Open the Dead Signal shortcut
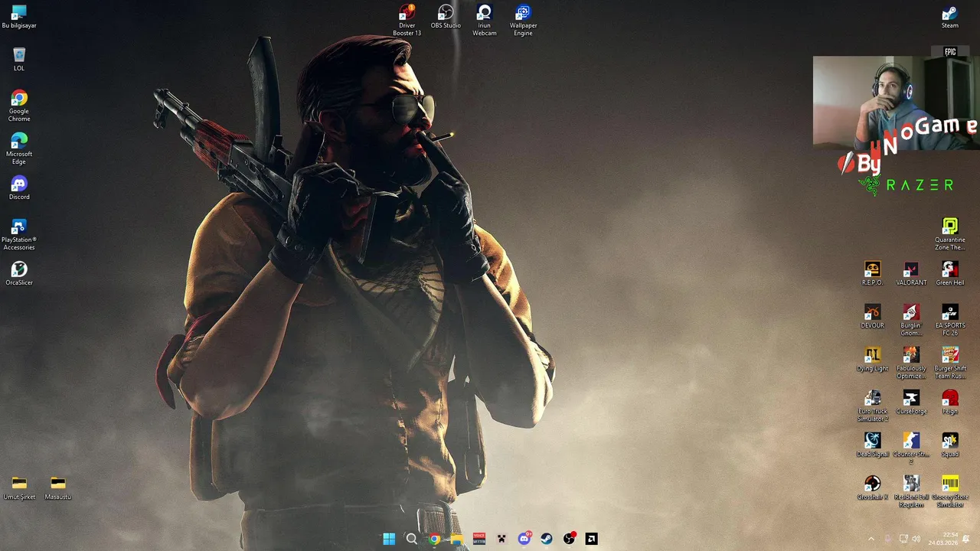The width and height of the screenshot is (980, 551). [872, 445]
